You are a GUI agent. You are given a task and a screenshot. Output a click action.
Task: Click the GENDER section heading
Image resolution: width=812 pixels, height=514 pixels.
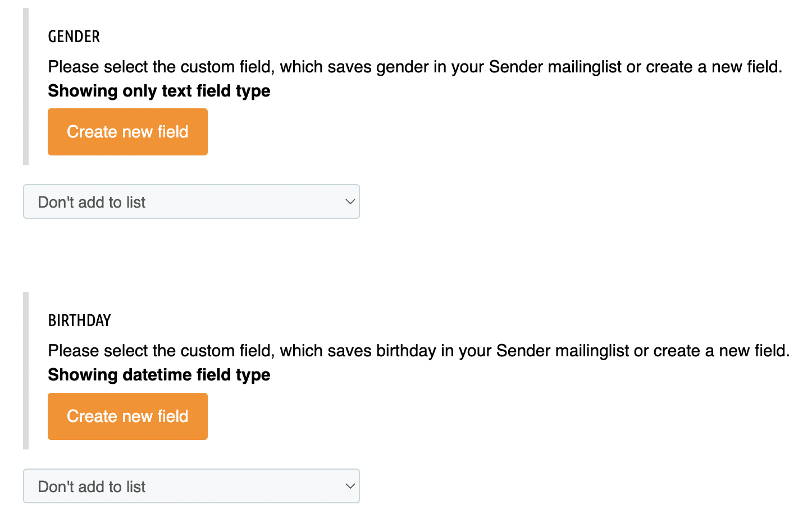pyautogui.click(x=74, y=37)
